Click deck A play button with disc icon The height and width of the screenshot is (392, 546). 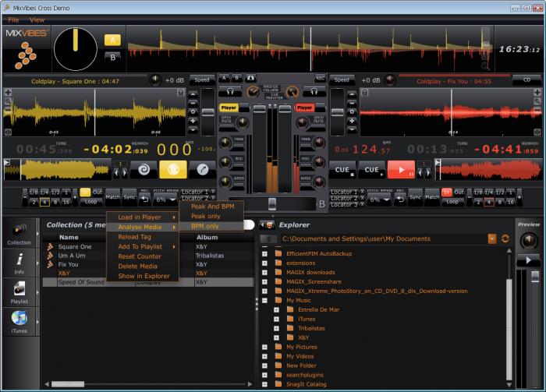(x=173, y=169)
